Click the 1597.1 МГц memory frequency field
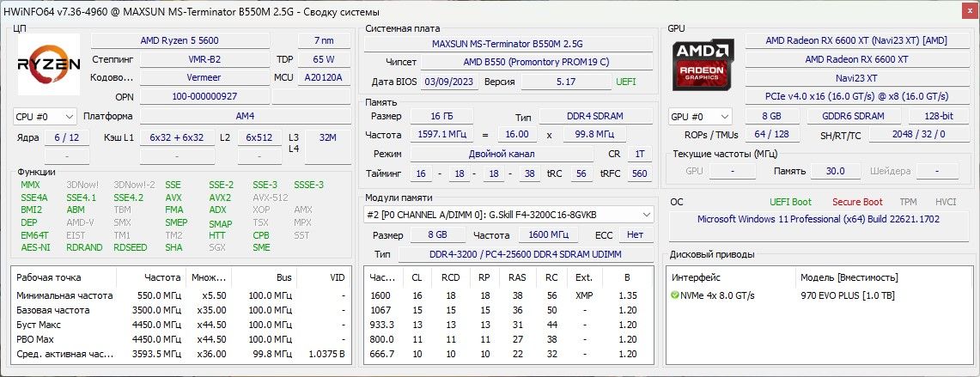980x377 pixels. click(x=441, y=135)
